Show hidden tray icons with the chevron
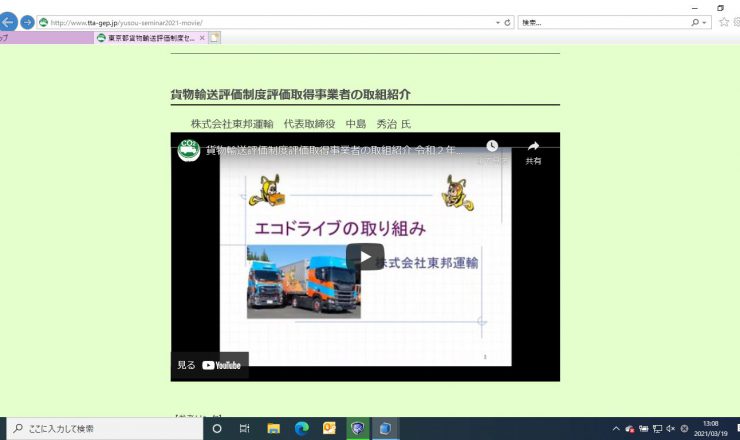 point(616,429)
